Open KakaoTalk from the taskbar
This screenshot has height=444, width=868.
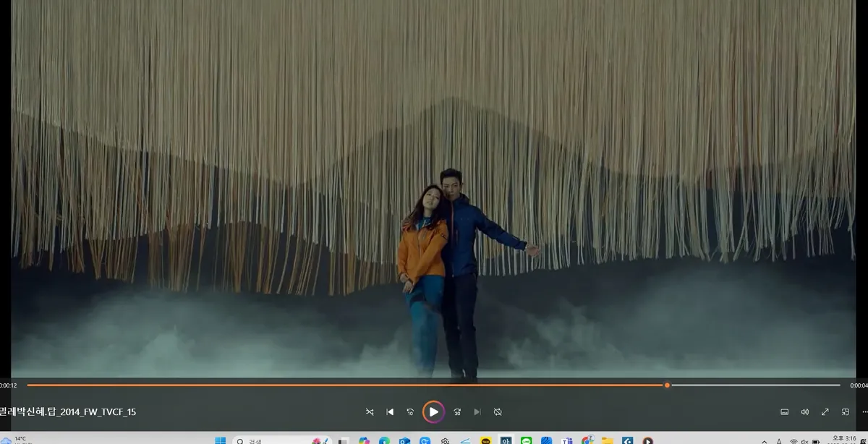[485, 440]
